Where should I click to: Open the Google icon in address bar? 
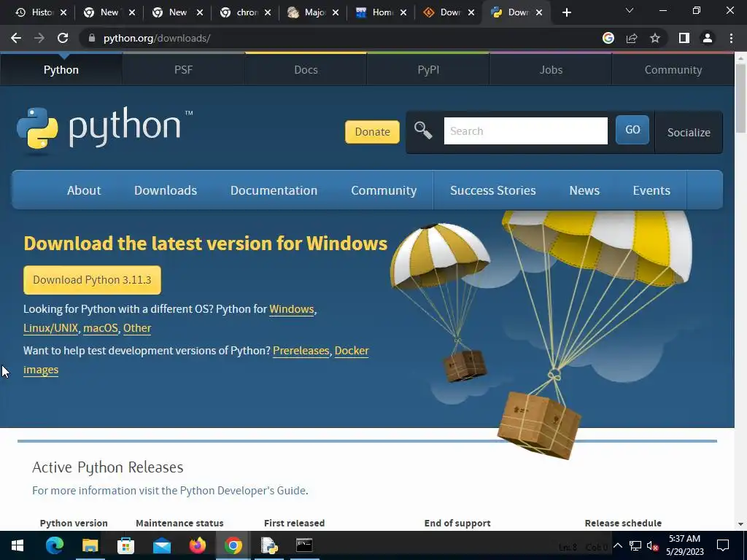point(608,38)
